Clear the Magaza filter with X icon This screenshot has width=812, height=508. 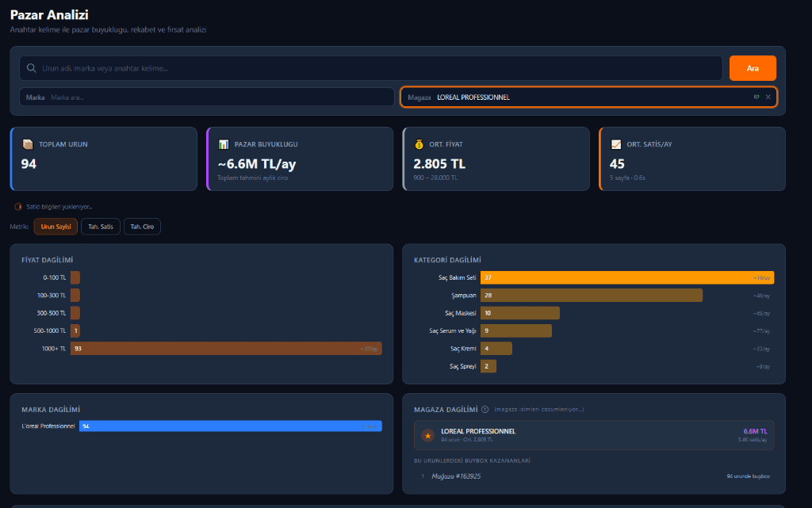point(768,97)
